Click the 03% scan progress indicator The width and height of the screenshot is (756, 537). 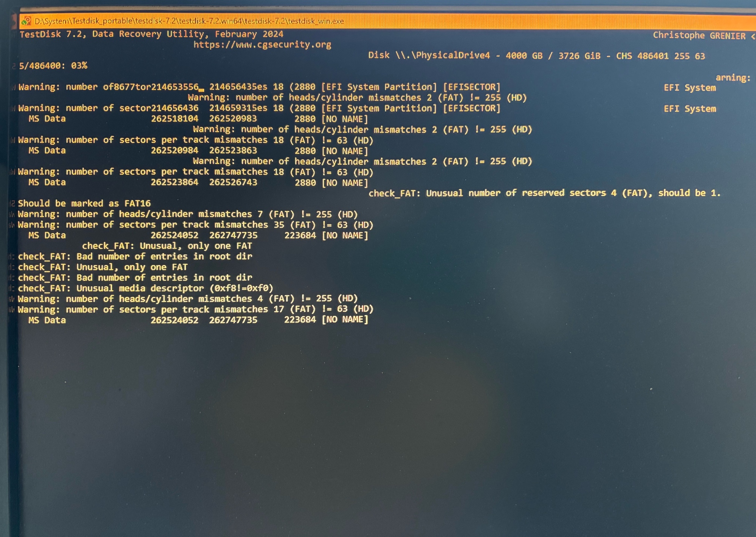[79, 66]
